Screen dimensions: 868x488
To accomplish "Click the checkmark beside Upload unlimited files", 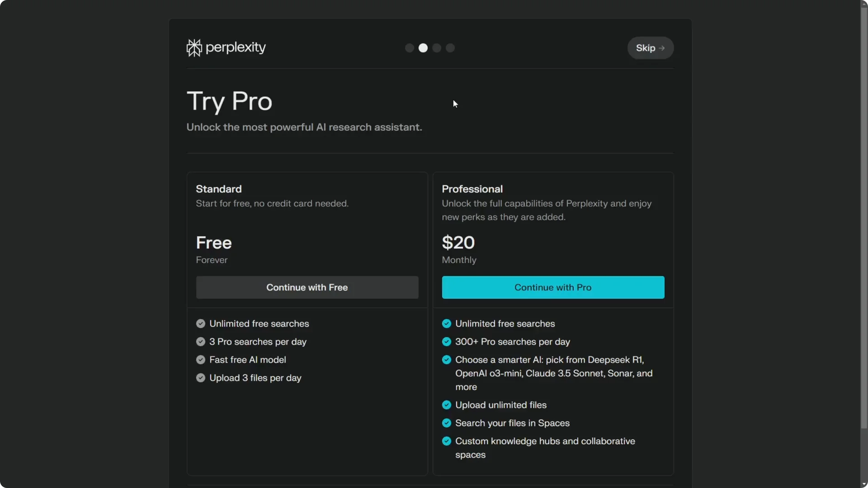I will click(447, 405).
